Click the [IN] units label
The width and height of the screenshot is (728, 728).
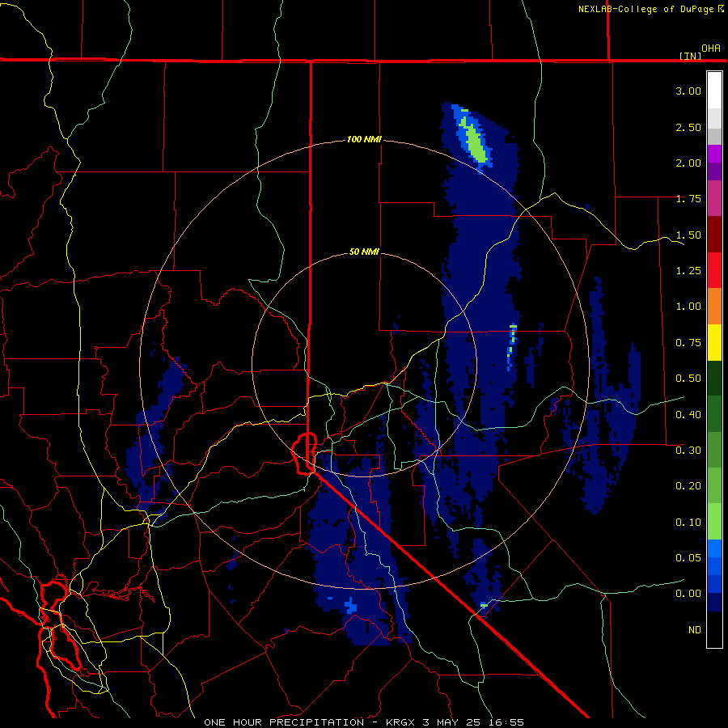(x=690, y=56)
